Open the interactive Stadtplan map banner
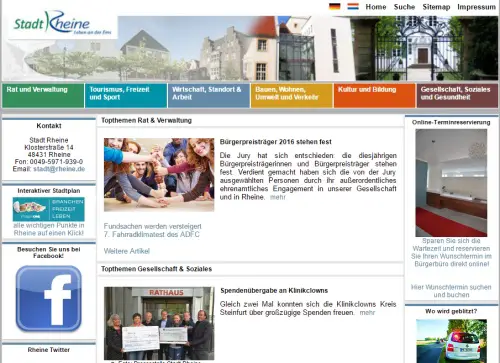This screenshot has width=500, height=363. (49, 209)
